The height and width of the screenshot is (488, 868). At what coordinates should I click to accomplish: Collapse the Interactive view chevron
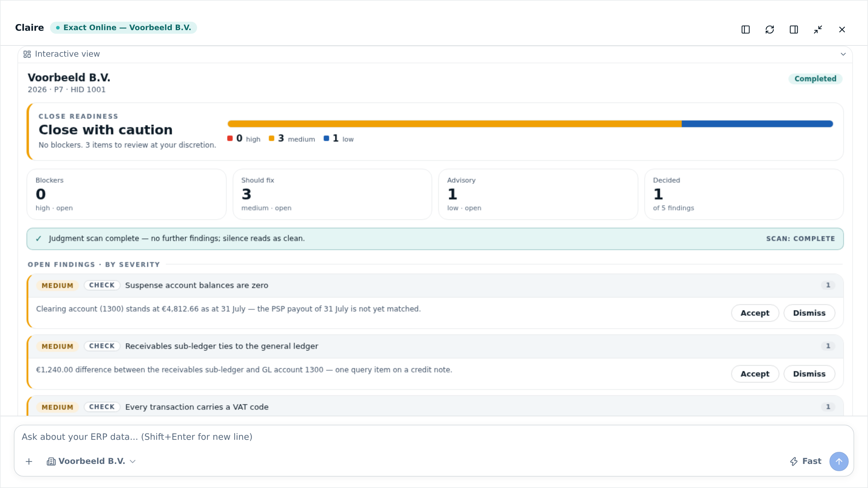pos(843,54)
